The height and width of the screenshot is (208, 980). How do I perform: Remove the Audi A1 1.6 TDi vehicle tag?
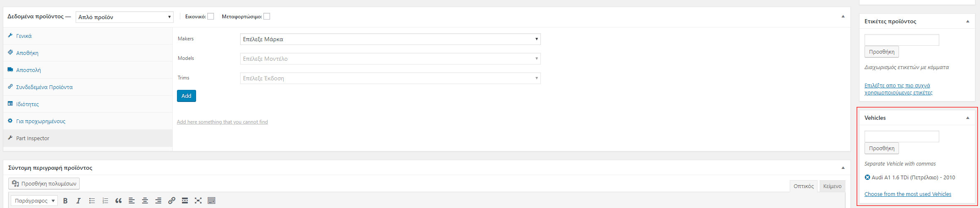[867, 178]
